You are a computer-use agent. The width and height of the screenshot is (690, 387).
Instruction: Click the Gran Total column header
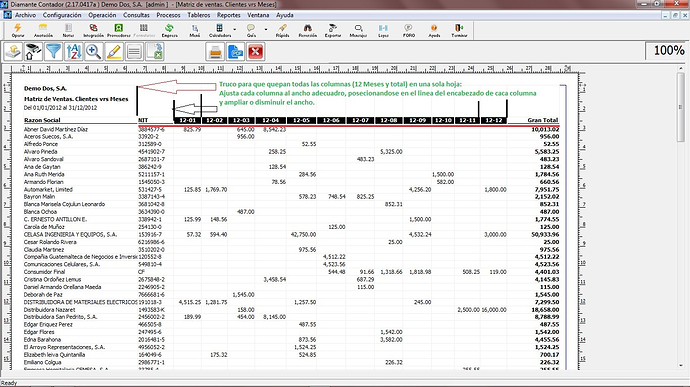point(543,120)
